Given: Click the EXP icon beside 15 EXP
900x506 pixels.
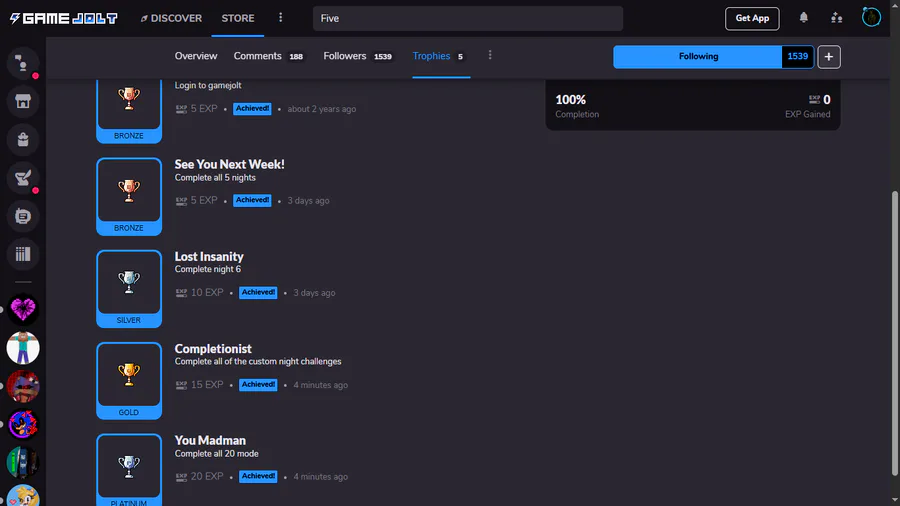Looking at the screenshot, I should [x=181, y=385].
